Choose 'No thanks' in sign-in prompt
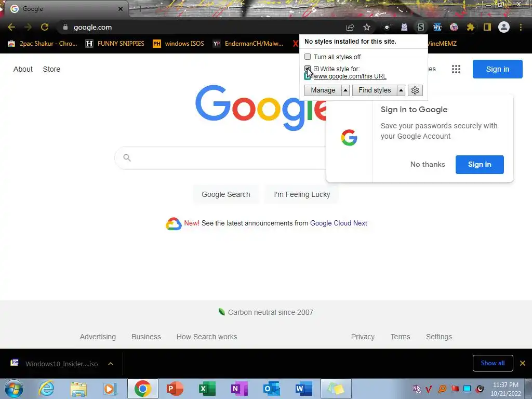Viewport: 532px width, 399px height. point(428,165)
